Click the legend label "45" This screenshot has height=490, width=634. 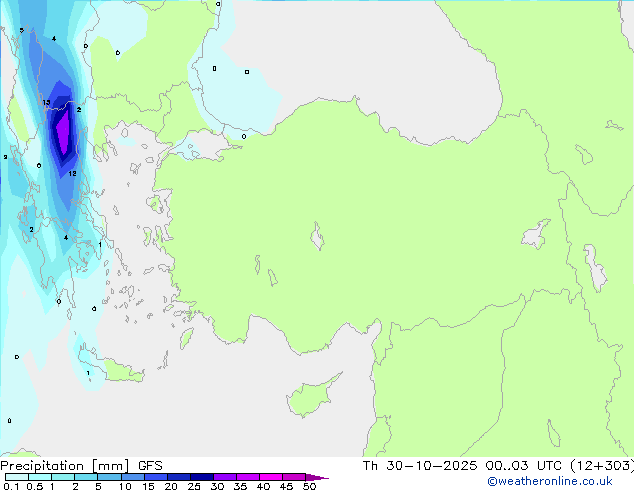[286, 486]
